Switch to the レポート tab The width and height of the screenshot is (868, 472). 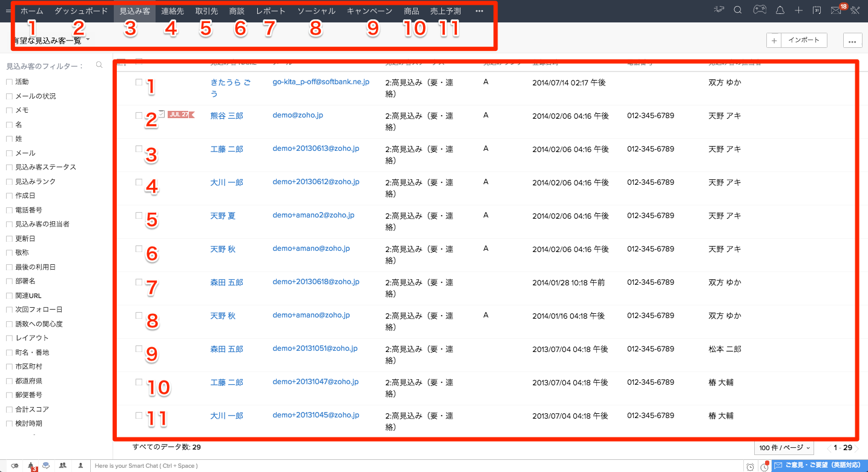point(271,12)
